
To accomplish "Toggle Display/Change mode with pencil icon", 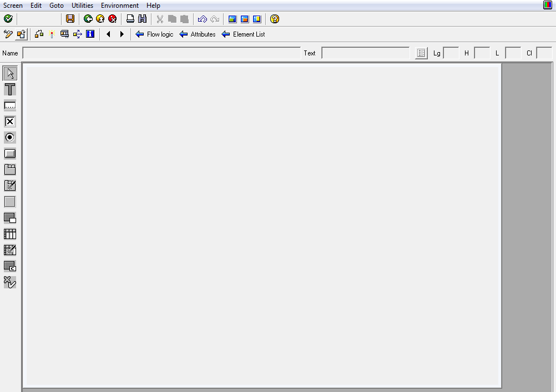I will click(x=8, y=34).
